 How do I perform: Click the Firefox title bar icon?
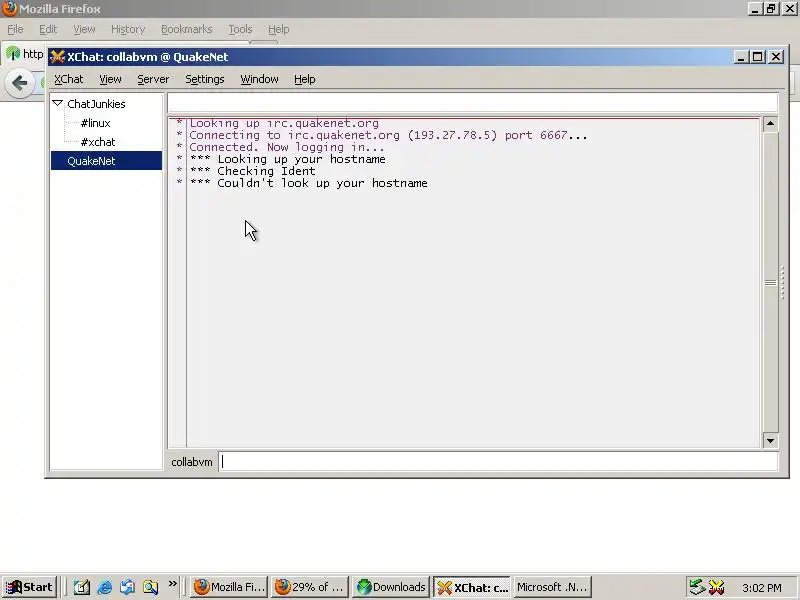[x=9, y=9]
